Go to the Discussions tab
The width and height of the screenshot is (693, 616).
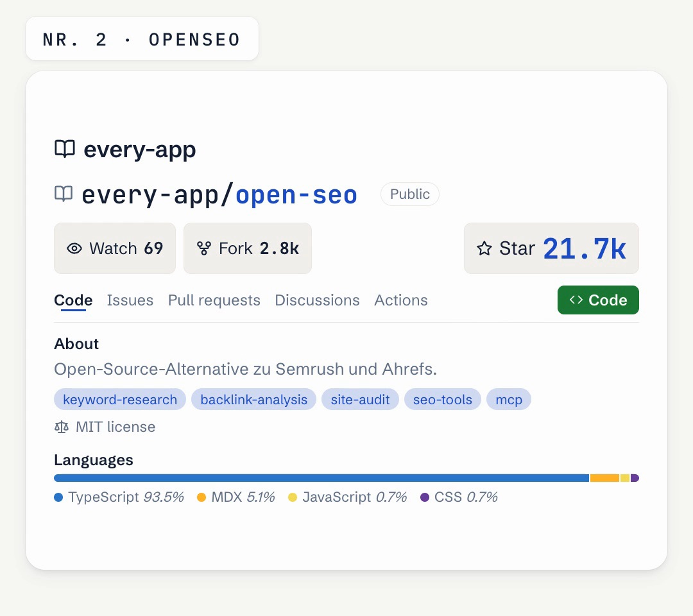318,300
